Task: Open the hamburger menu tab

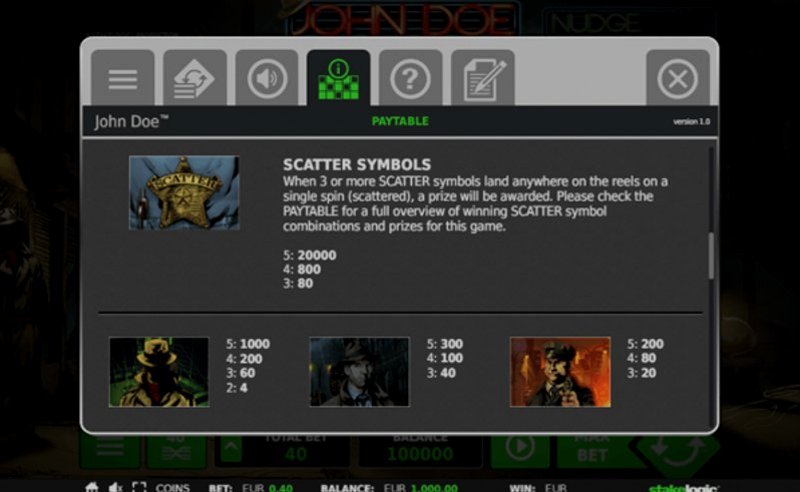Action: tap(122, 78)
